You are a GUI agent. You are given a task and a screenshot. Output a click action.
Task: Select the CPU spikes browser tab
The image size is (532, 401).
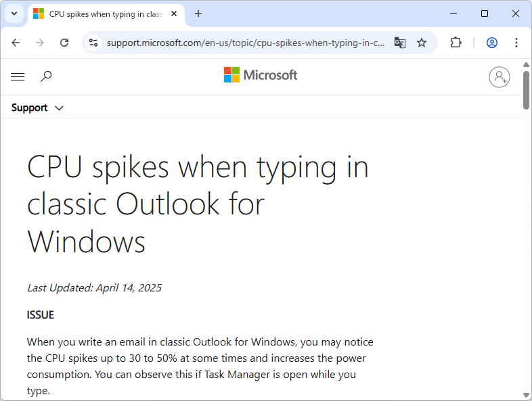(102, 14)
